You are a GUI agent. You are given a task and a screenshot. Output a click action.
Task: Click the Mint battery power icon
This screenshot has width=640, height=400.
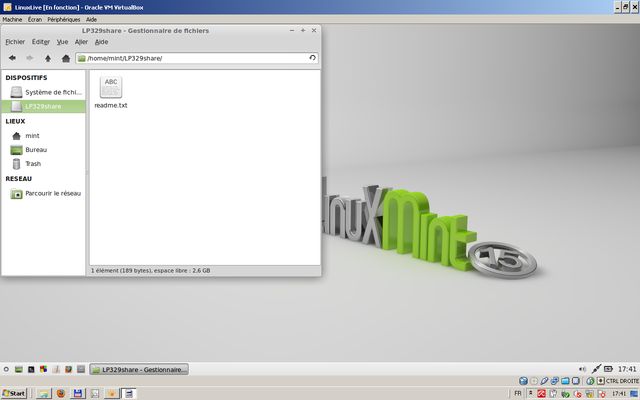608,369
